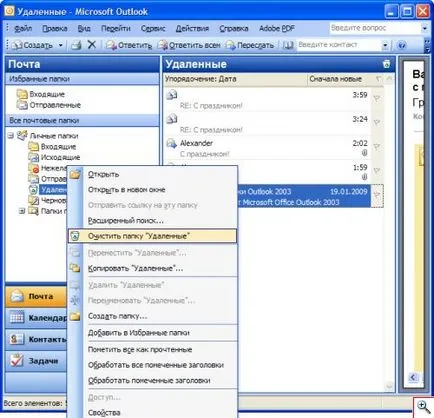Open the Файл menu
The width and height of the screenshot is (434, 418).
(x=23, y=29)
